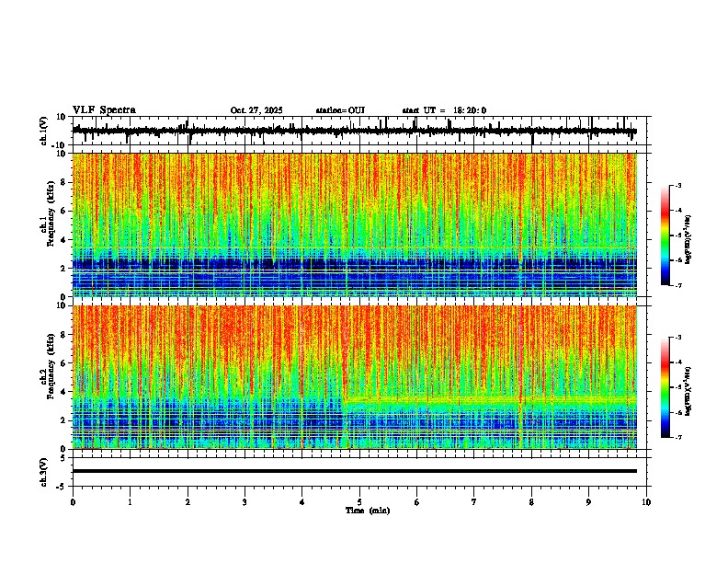Viewport: 728px width, 563px height.
Task: Click the "ch.3(V)" axis label
Action: pos(44,472)
